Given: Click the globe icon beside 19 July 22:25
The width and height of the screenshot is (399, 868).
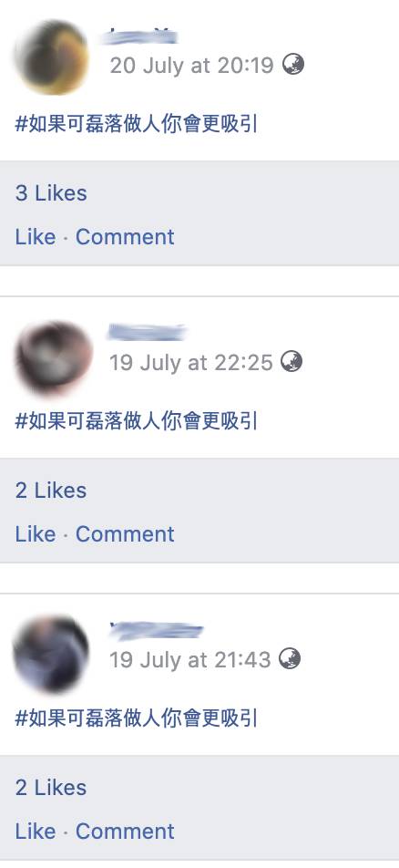Looking at the screenshot, I should [x=292, y=362].
